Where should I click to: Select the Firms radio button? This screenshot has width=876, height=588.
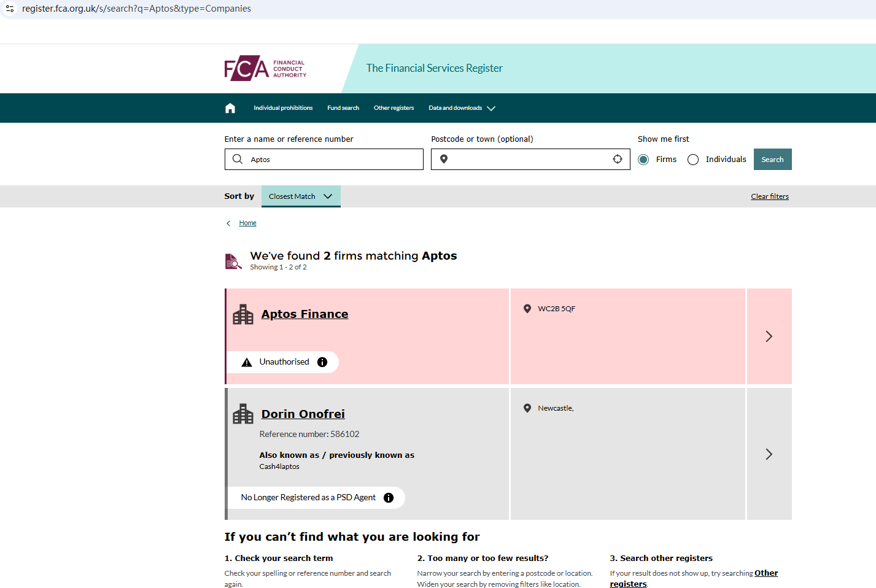click(x=643, y=160)
